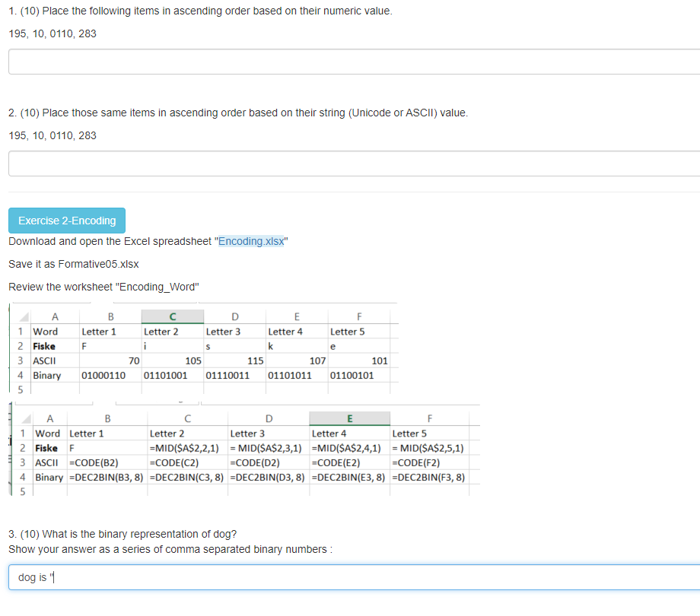Select the cell containing the letter 'k'
The width and height of the screenshot is (700, 616).
297,346
